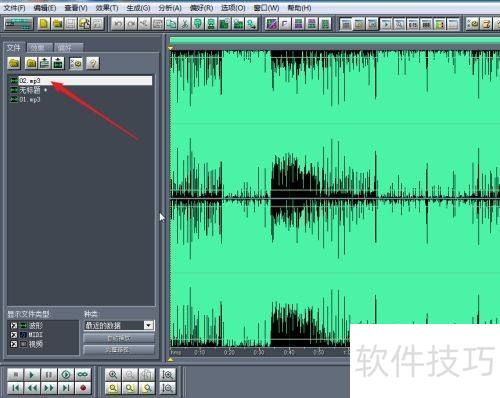Open the 生成(G) menu
The height and width of the screenshot is (398, 500).
pyautogui.click(x=138, y=8)
